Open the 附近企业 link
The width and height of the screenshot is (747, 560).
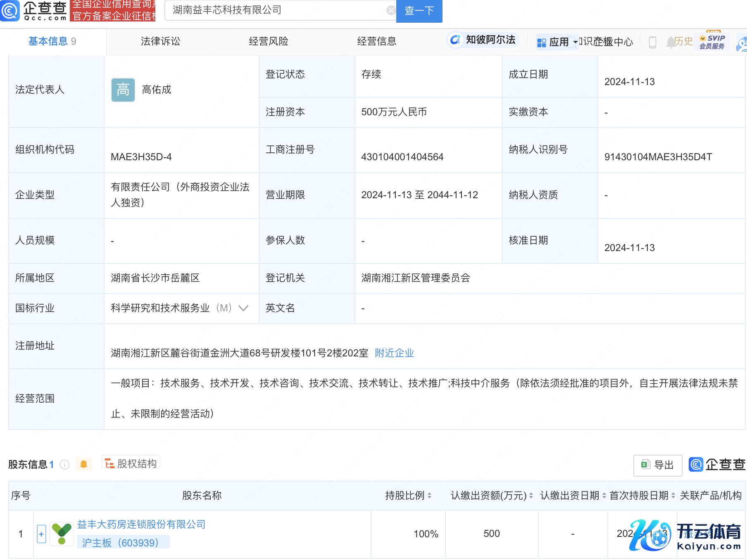pyautogui.click(x=394, y=353)
